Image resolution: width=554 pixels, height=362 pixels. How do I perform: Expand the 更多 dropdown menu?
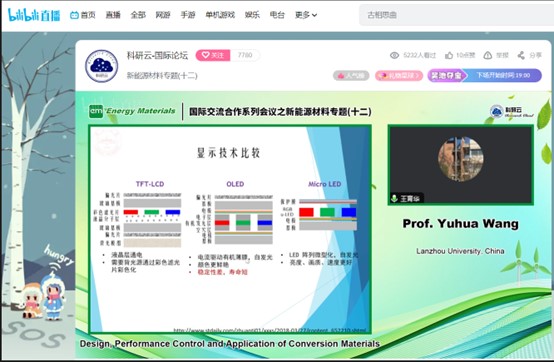[306, 15]
